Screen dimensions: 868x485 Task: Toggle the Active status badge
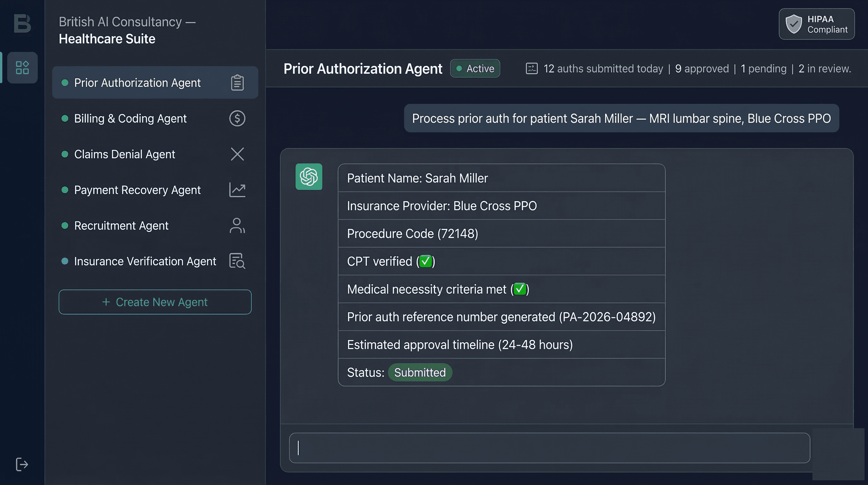pyautogui.click(x=475, y=69)
